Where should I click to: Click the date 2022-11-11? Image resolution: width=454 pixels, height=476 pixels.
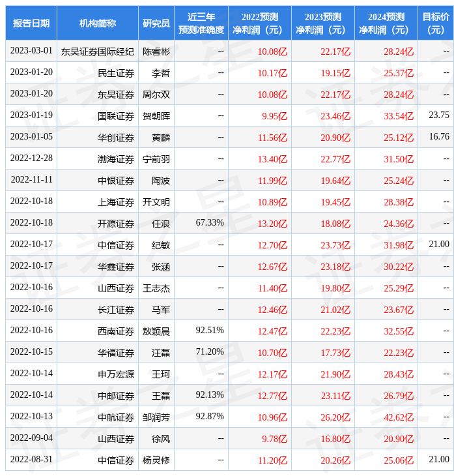tap(31, 180)
